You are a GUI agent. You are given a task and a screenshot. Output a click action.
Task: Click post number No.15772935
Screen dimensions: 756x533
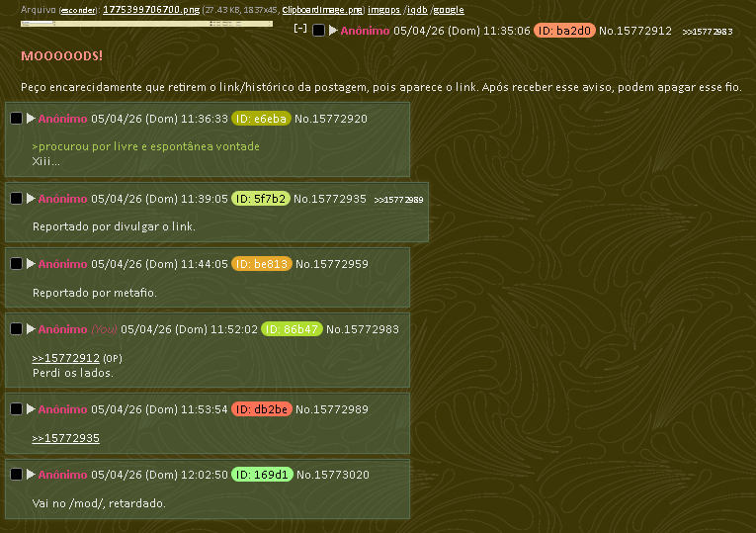coord(330,199)
